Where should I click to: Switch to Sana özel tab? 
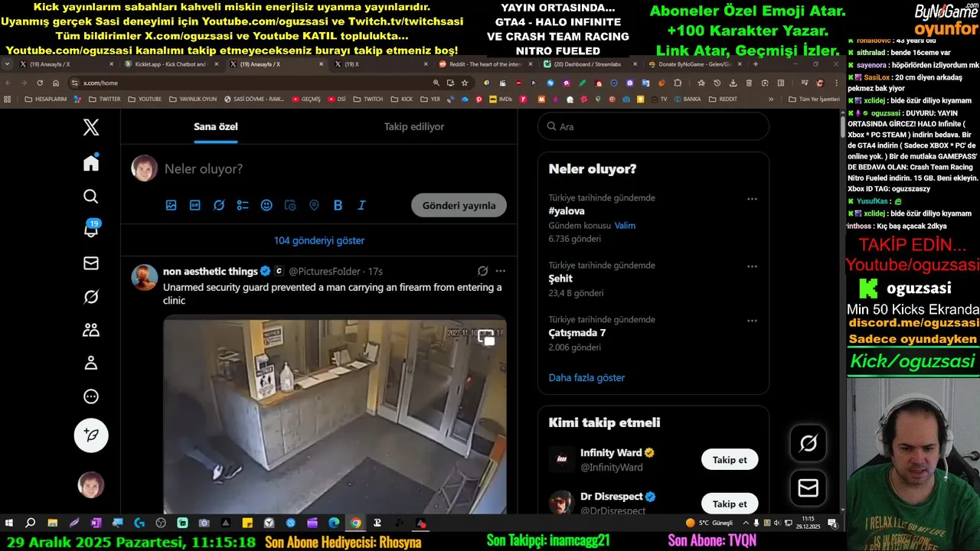(x=216, y=126)
